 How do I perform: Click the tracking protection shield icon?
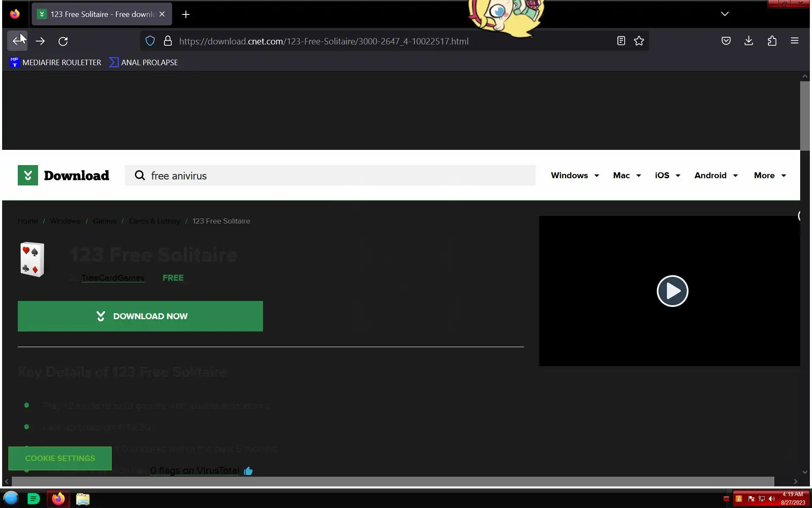[150, 41]
